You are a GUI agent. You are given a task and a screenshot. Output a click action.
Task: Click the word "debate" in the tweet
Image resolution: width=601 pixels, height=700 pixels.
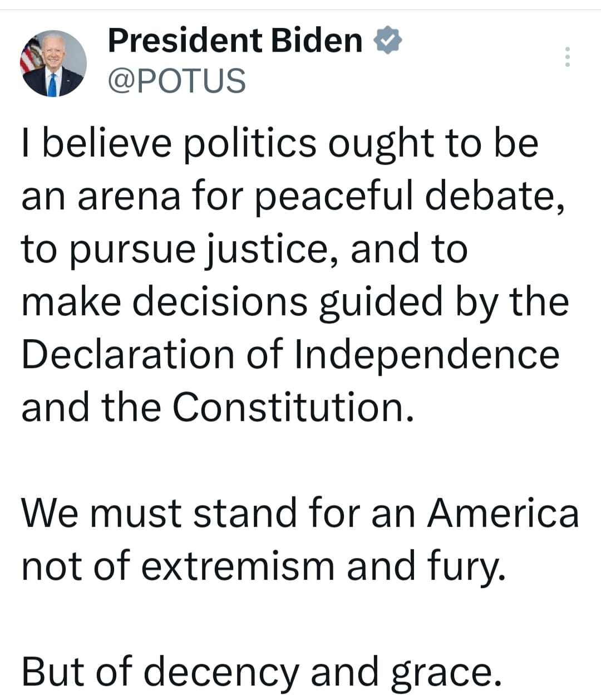pyautogui.click(x=490, y=195)
